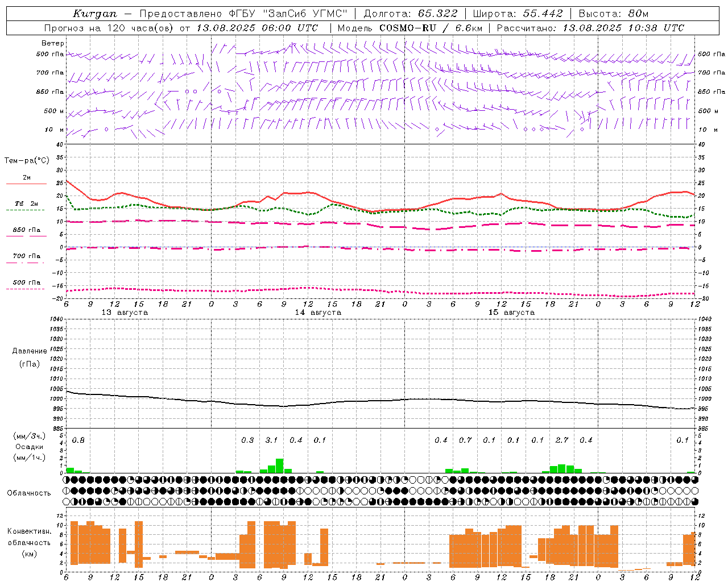Click the "Td 2м" dew point legend entry
Screen dimensions: 728x582
point(27,203)
